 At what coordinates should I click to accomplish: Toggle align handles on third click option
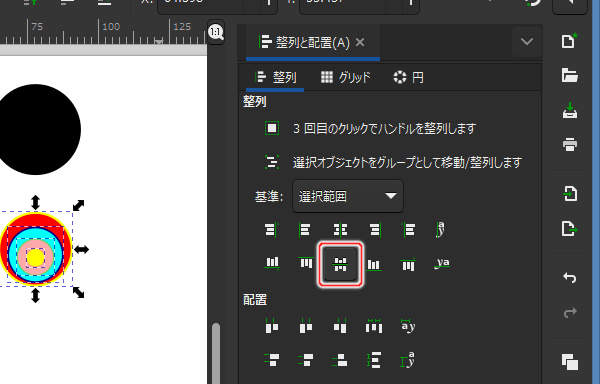tap(272, 128)
